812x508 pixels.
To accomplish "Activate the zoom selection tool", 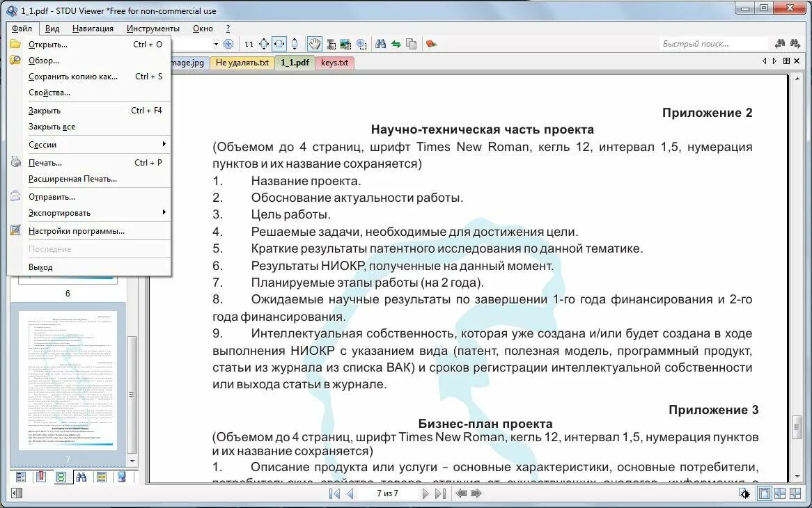I will (x=361, y=44).
